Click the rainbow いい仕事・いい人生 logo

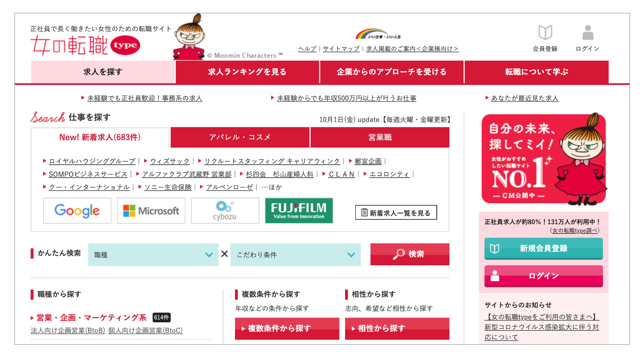(x=378, y=34)
